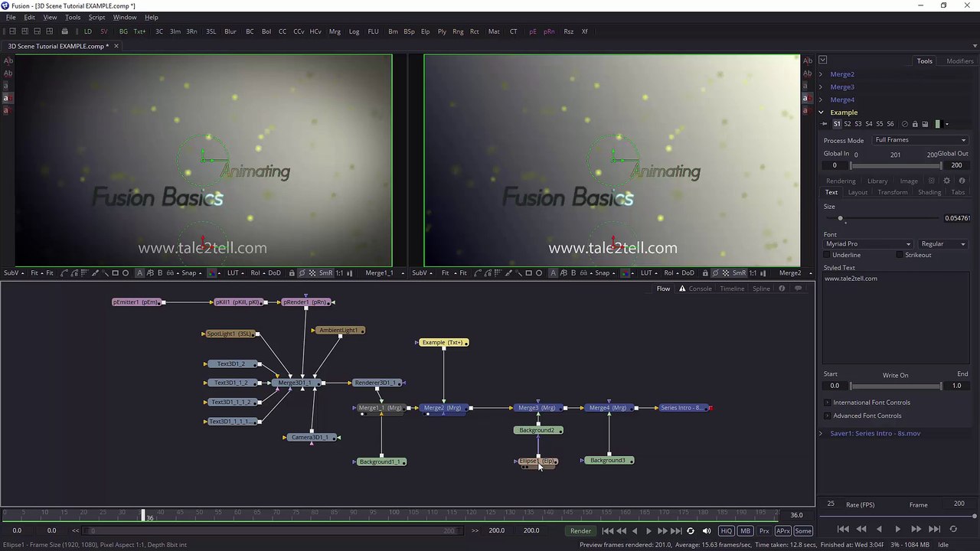
Task: Add a Polygon mask via Ply icon
Action: click(x=442, y=31)
